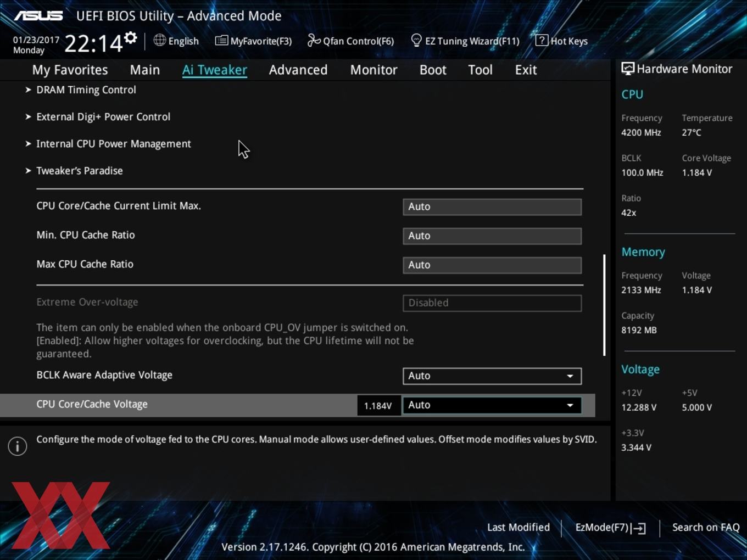Image resolution: width=747 pixels, height=560 pixels.
Task: Click CPU Core/Cache Current Limit Max. field
Action: 492,206
